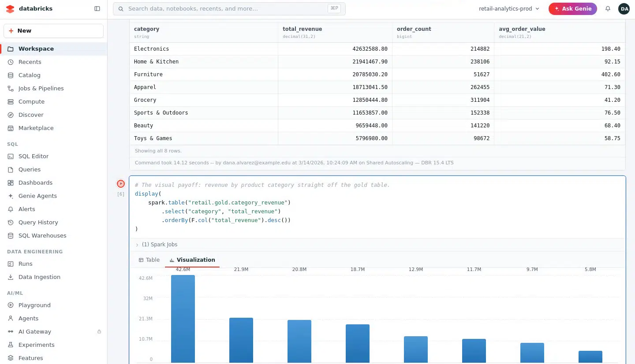Click the Experiments flask icon

click(x=11, y=345)
